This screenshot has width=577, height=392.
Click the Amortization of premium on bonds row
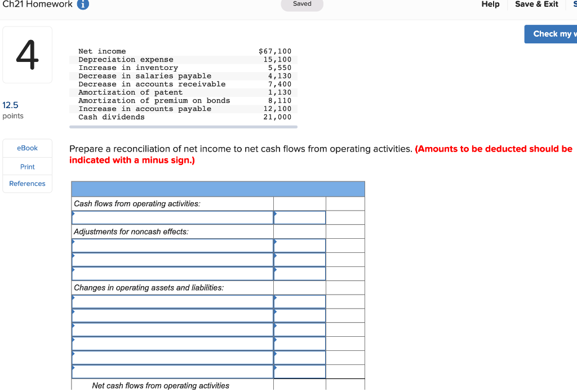tap(183, 100)
